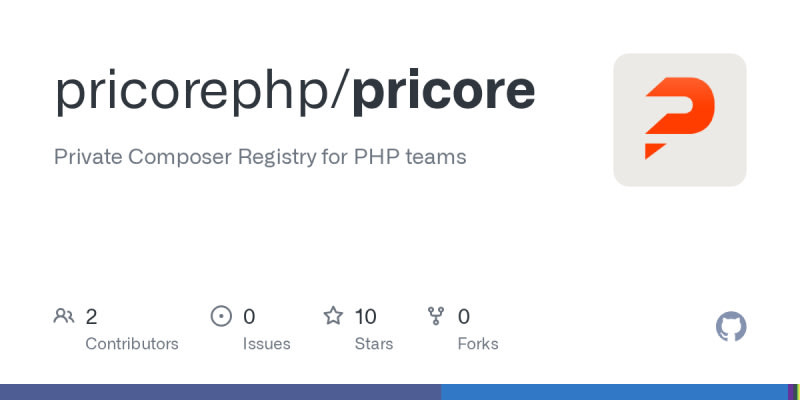The width and height of the screenshot is (800, 400).
Task: Open the bold pricore repository name
Action: [443, 91]
